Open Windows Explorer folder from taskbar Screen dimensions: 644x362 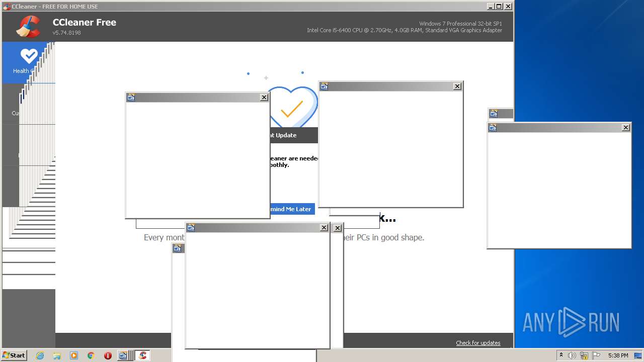click(57, 355)
